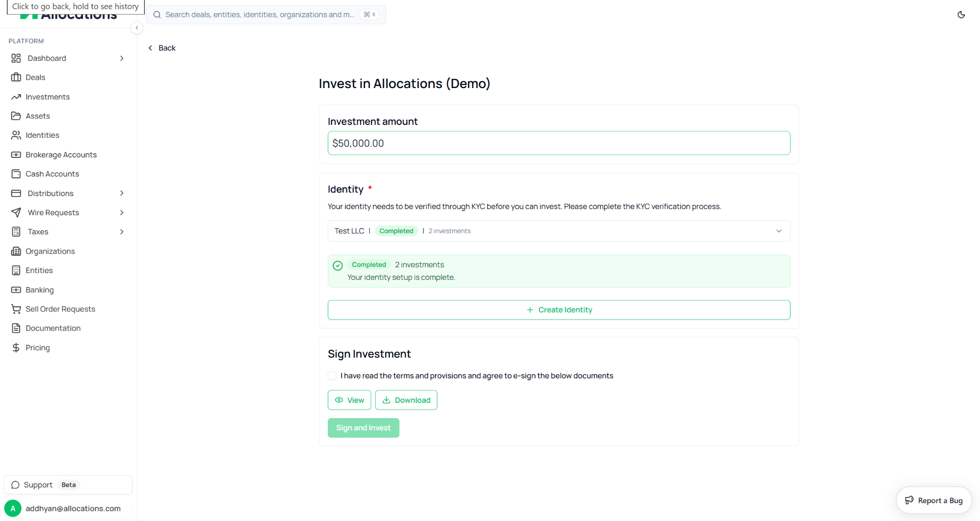This screenshot has height=521, width=980.
Task: Click the Investment amount input field
Action: coord(558,143)
